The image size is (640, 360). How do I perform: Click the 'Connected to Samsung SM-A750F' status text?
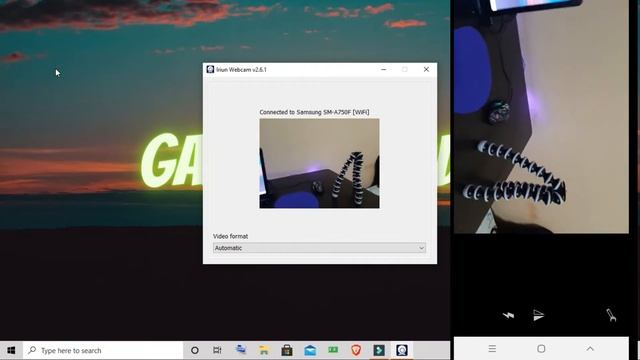(314, 112)
